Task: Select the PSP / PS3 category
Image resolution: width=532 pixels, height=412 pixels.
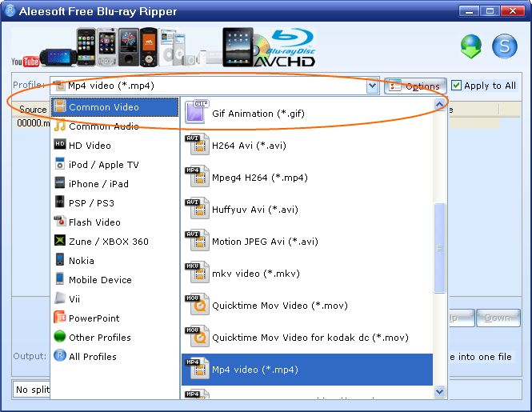Action: coord(114,203)
